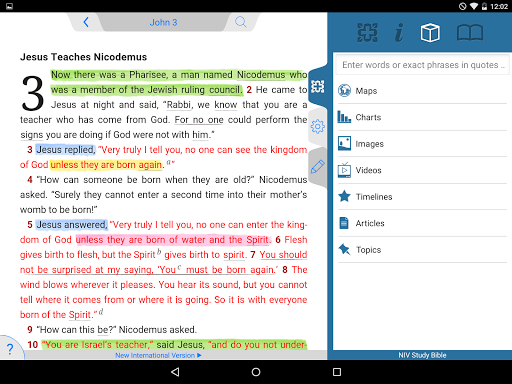Viewport: 512px width, 384px height.
Task: Click the 'Enter words or exact phrases' search field
Action: pos(423,65)
